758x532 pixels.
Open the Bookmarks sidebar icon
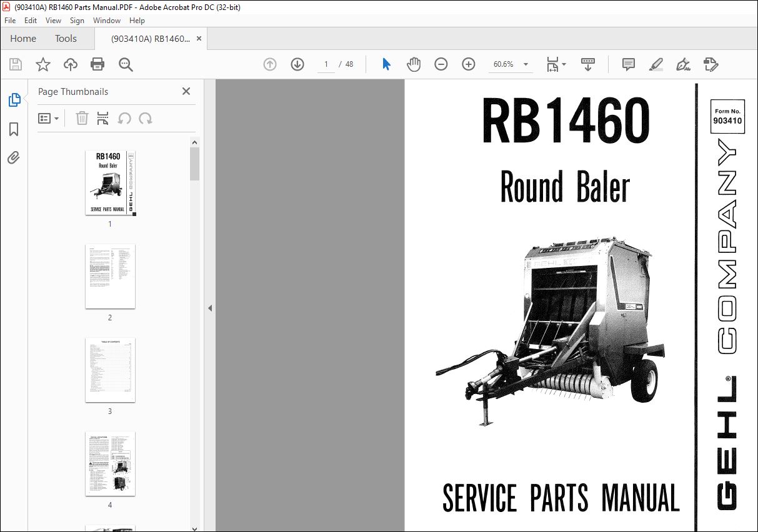click(x=14, y=129)
